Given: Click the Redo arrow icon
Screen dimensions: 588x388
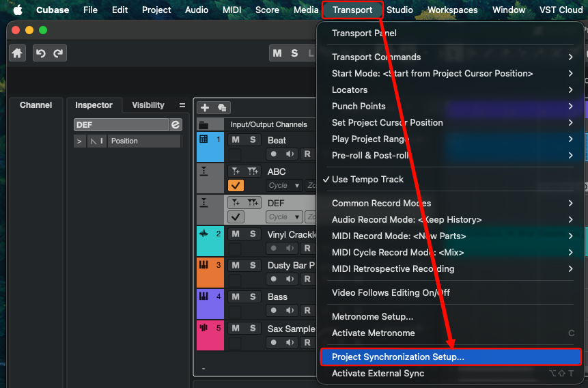Looking at the screenshot, I should [x=58, y=53].
